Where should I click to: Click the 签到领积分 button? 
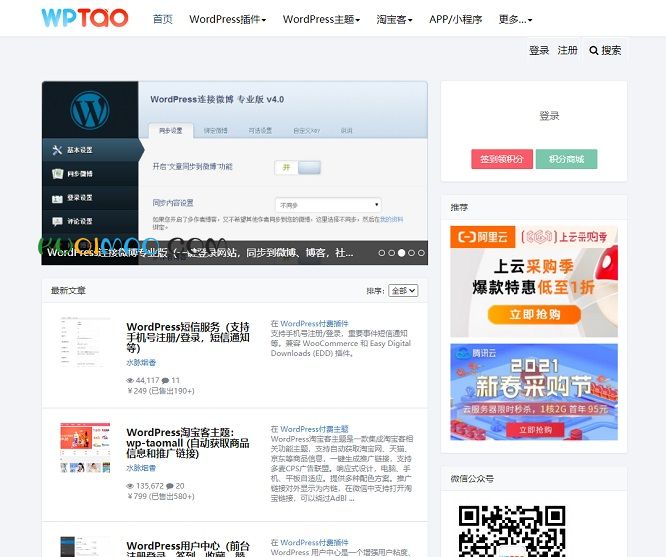(502, 159)
